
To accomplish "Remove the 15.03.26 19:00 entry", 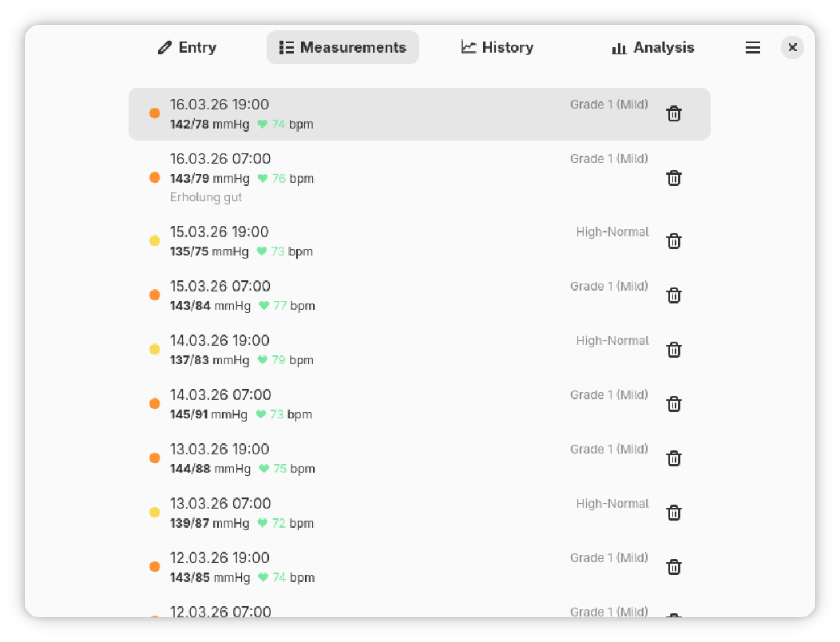I will pos(674,241).
